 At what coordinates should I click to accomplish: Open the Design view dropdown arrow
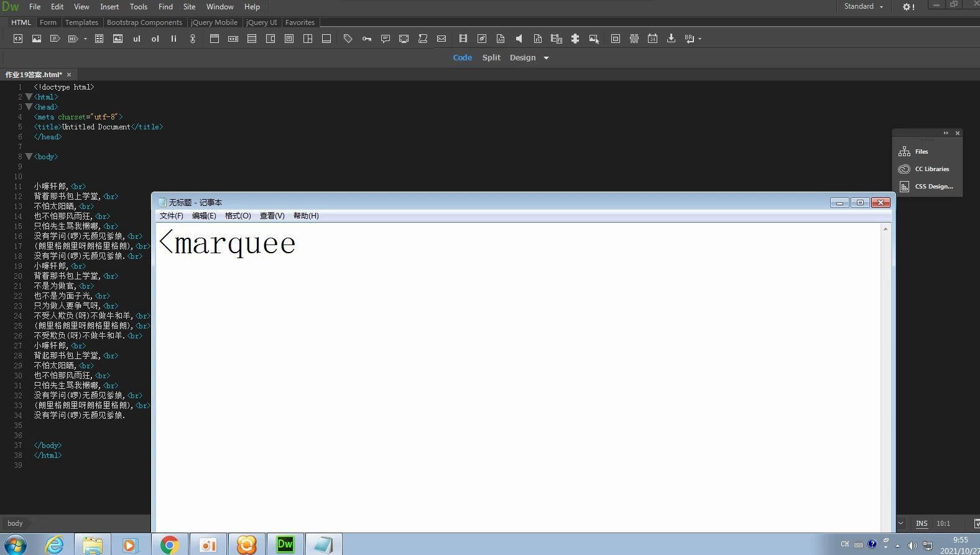546,58
